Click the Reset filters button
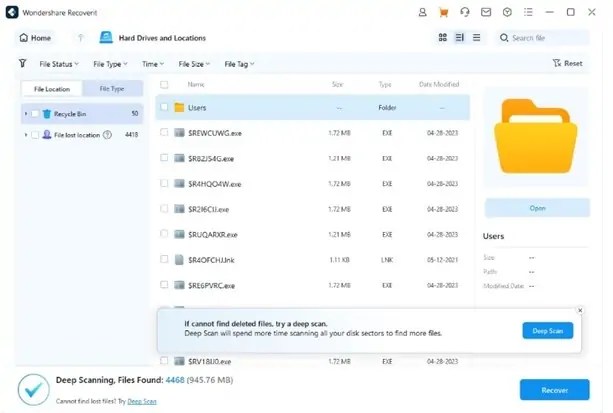The height and width of the screenshot is (413, 613). pos(568,63)
